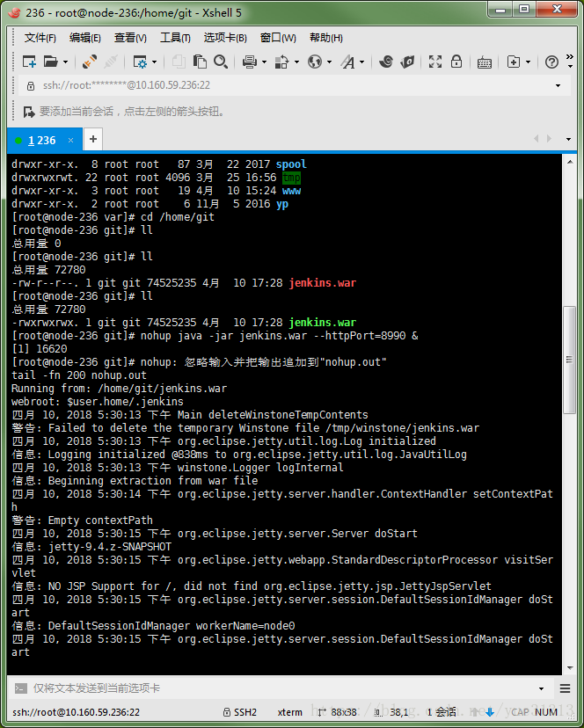584x728 pixels.
Task: Click the SSH2 status bar entry
Action: (x=240, y=712)
